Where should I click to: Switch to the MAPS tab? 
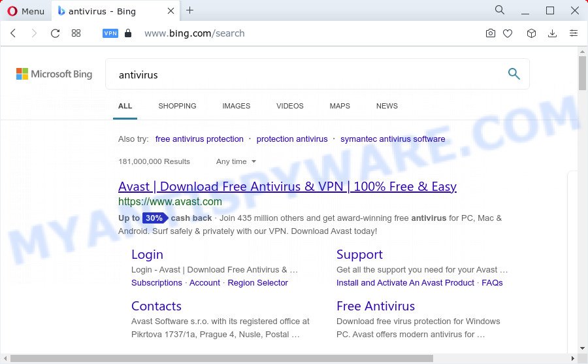[340, 106]
